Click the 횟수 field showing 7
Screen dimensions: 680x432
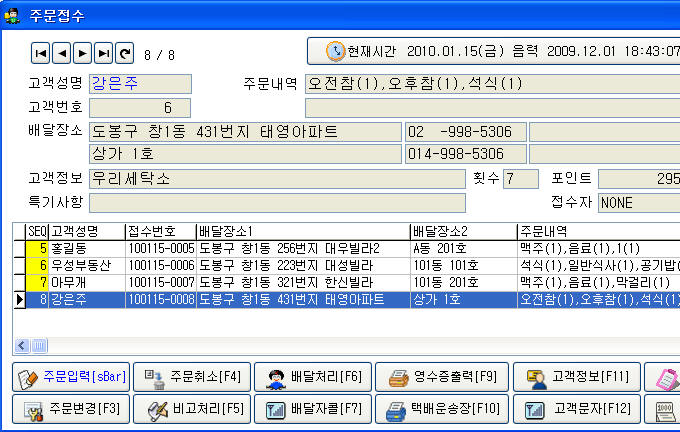[521, 179]
